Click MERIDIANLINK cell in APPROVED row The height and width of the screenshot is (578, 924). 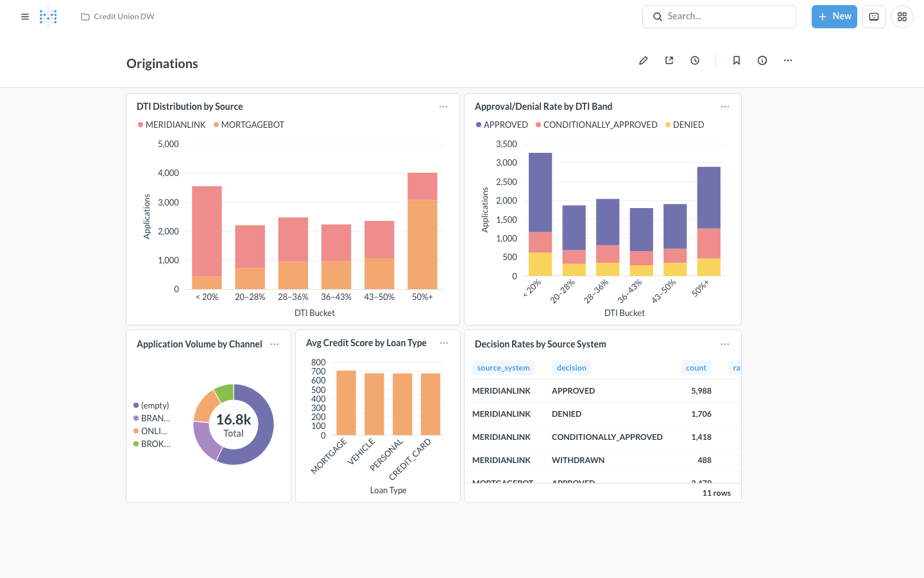501,390
